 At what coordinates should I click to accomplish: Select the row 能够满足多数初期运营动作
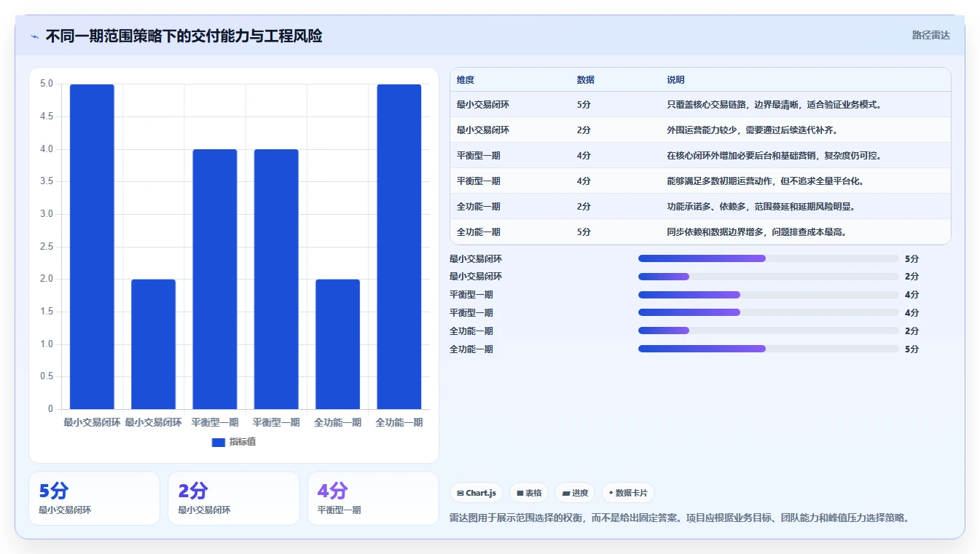click(700, 181)
